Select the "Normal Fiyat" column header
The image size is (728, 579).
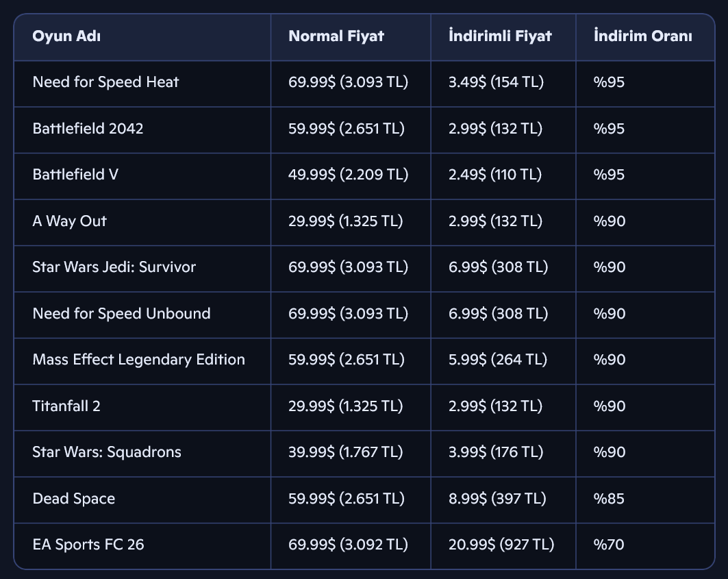[x=336, y=36]
